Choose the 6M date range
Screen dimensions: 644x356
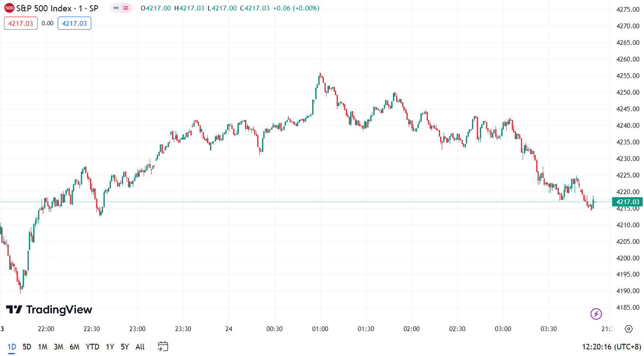75,347
